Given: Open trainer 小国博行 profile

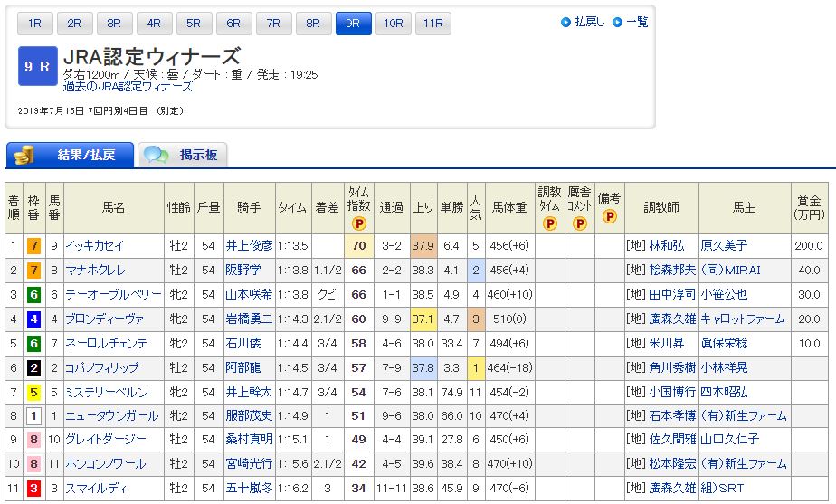Looking at the screenshot, I should pyautogui.click(x=672, y=393).
